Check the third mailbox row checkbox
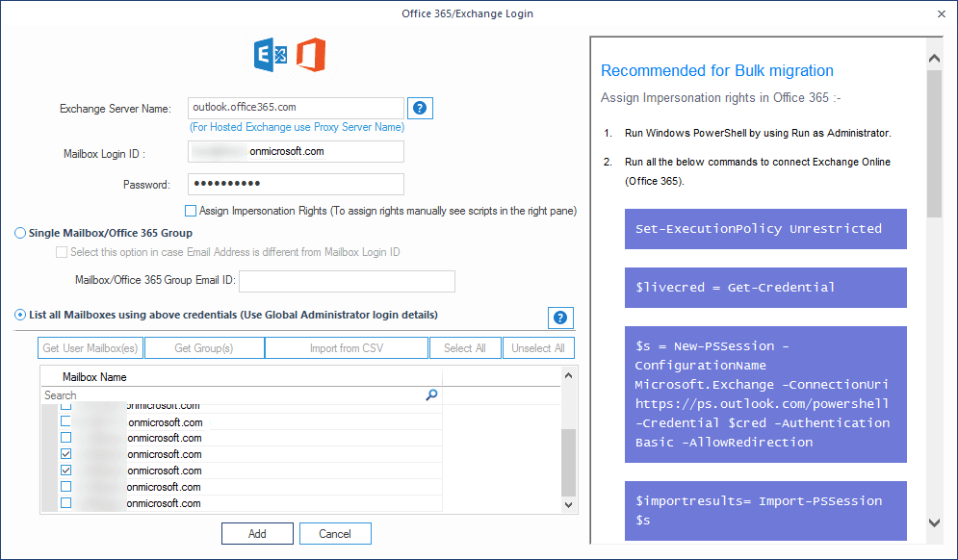The image size is (958, 560). point(66,438)
